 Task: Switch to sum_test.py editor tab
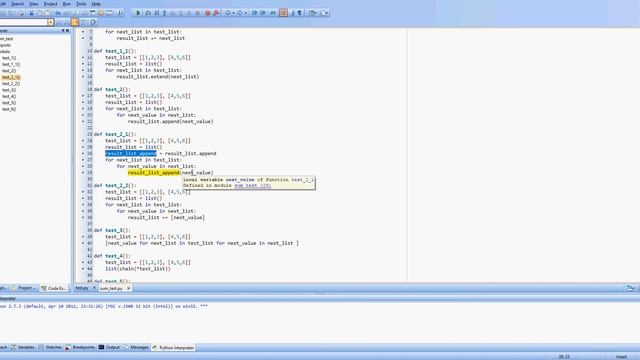point(111,288)
